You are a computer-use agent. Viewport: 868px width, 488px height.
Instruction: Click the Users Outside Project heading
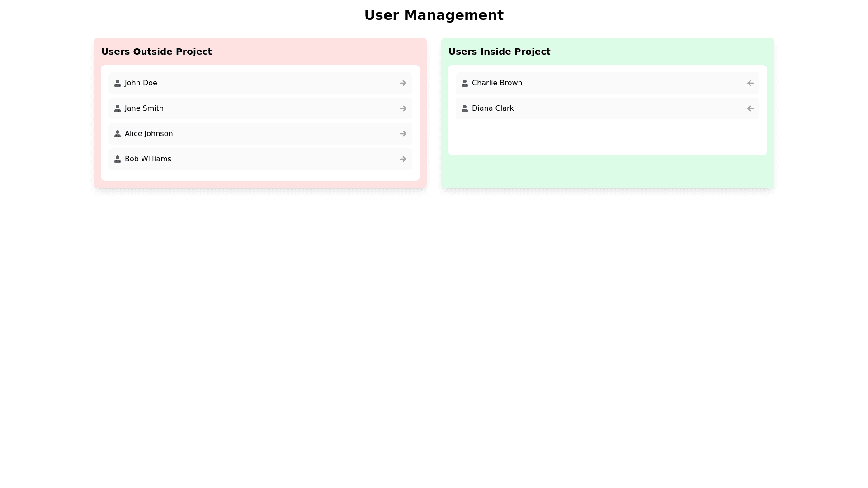[x=156, y=52]
